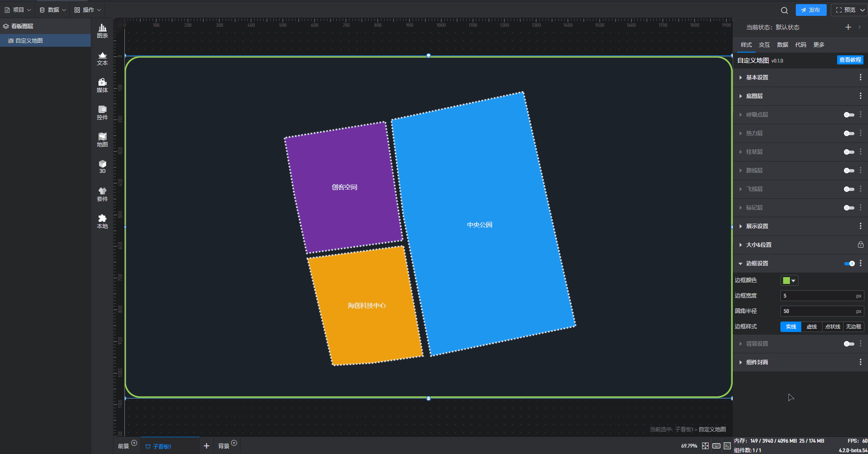Click the fit-to-screen icon beside zoom percentage
Viewport: 868px width, 454px height.
(x=705, y=446)
